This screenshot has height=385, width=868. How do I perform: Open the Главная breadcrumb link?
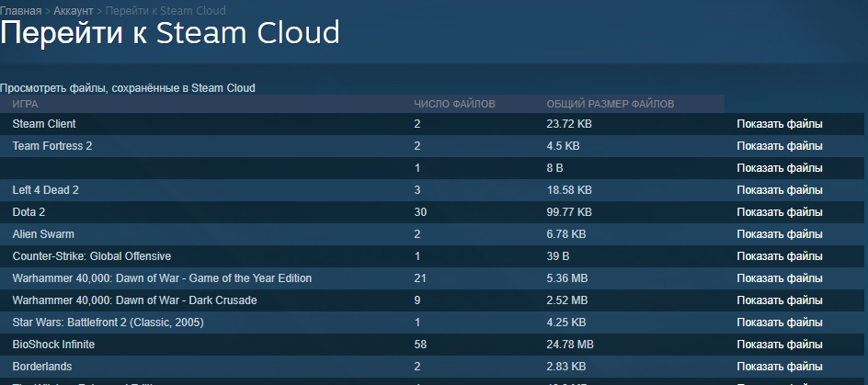tap(21, 10)
